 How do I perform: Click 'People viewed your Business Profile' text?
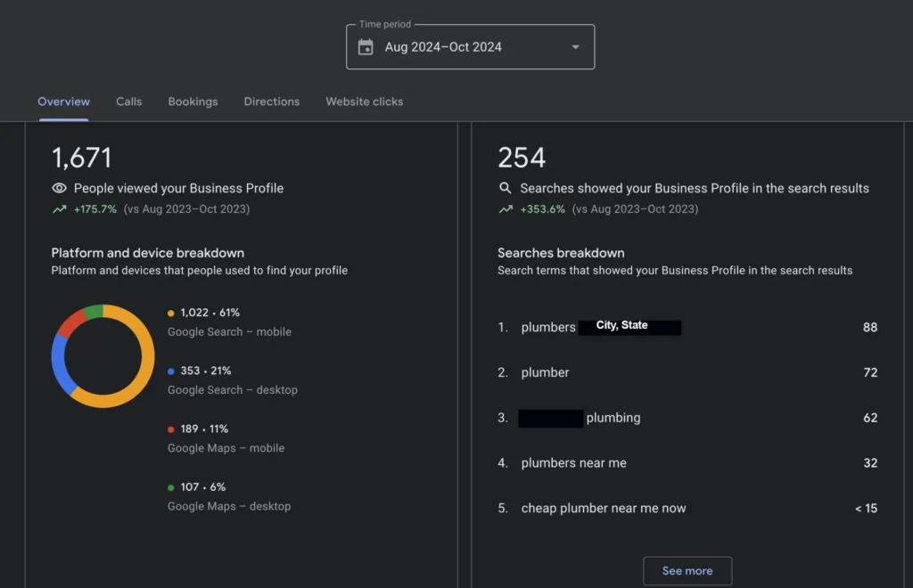click(178, 189)
